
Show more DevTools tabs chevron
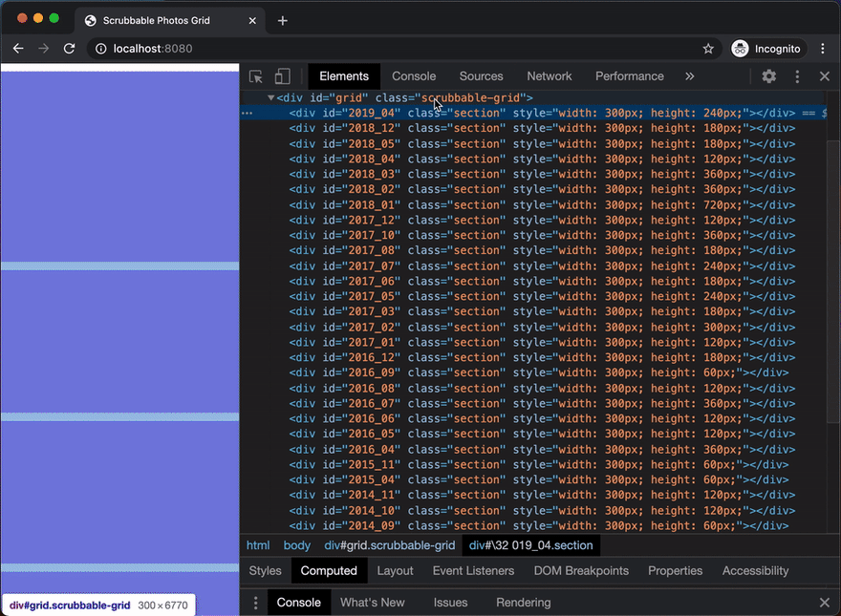tap(690, 76)
